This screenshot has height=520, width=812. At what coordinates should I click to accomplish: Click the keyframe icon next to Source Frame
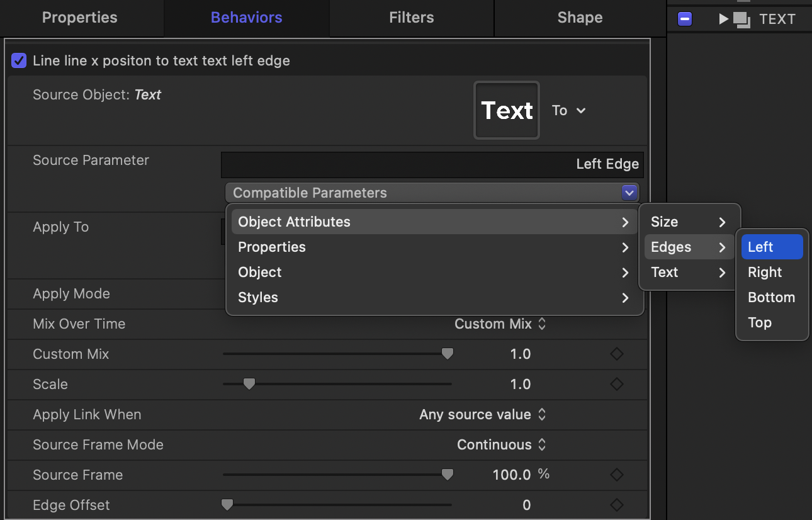[x=616, y=475]
